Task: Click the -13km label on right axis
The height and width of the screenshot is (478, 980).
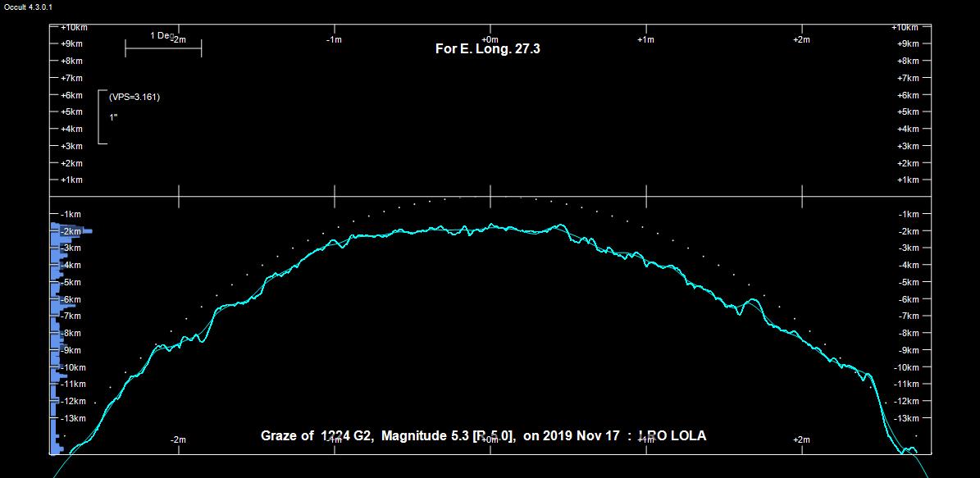Action: pos(907,418)
